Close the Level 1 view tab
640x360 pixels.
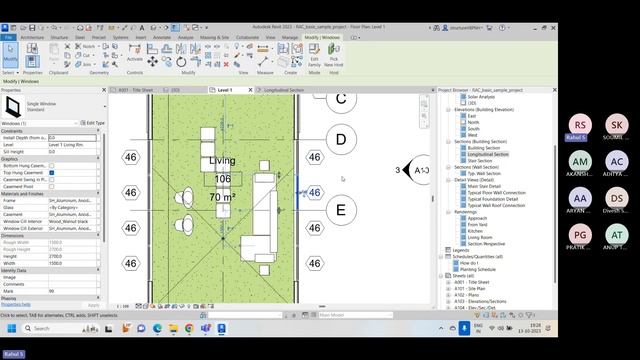point(251,90)
